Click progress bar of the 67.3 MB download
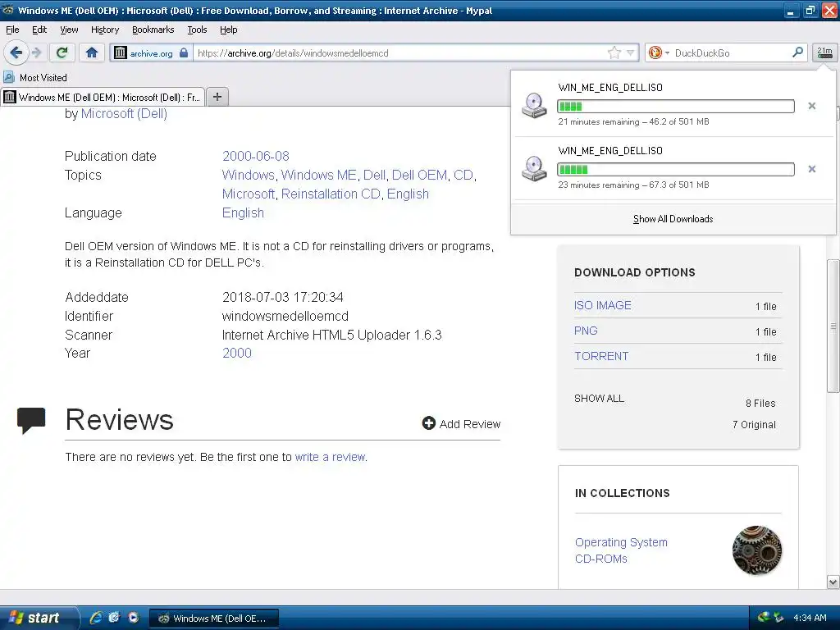 pos(676,169)
